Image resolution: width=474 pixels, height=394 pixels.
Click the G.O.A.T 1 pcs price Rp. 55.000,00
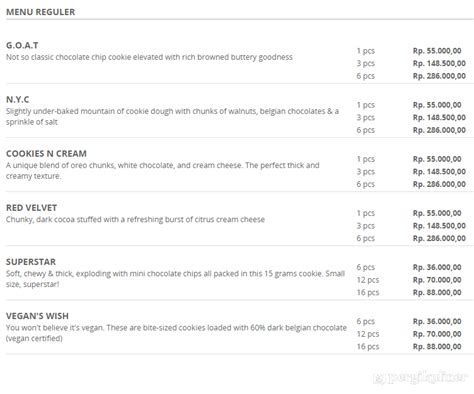pos(437,51)
